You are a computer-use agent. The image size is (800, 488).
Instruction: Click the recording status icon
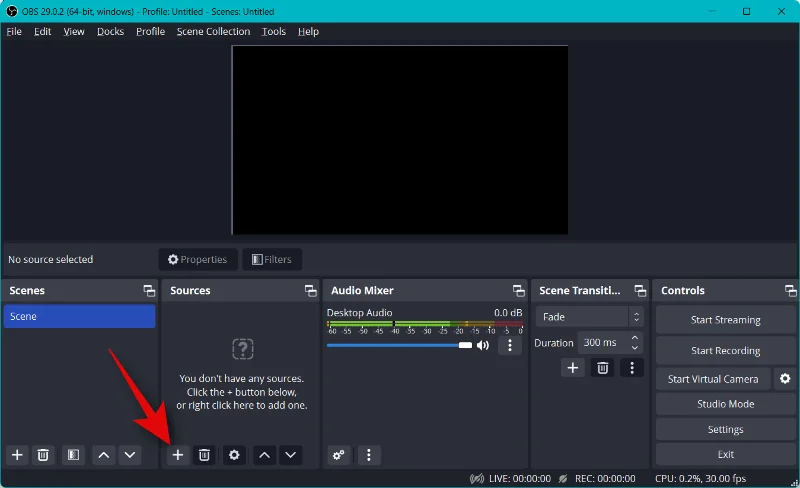tap(563, 478)
